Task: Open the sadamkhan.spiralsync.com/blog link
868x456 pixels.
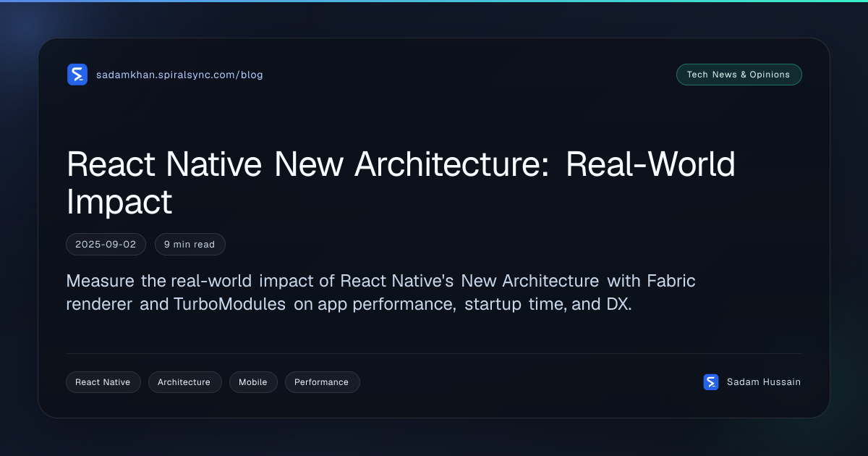Action: pos(179,75)
